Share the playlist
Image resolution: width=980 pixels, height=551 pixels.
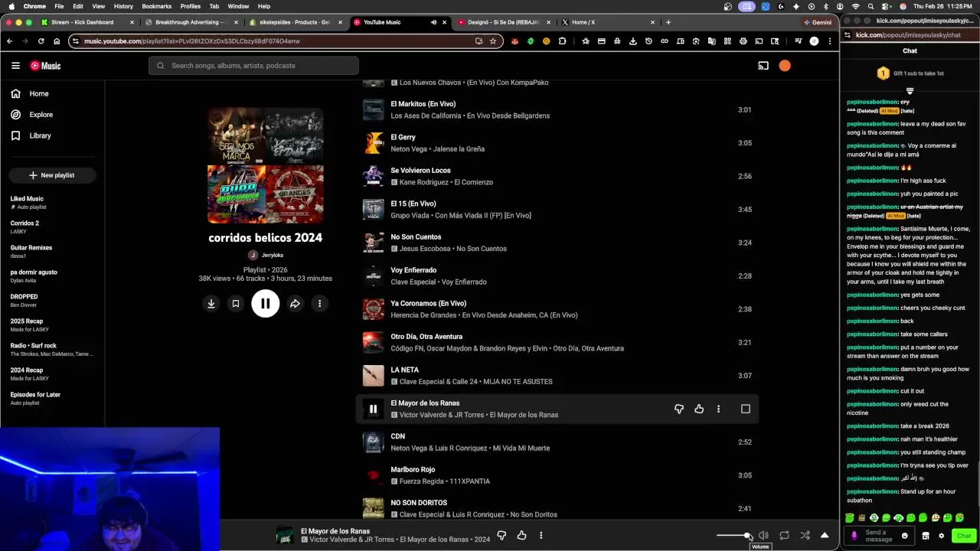[295, 304]
